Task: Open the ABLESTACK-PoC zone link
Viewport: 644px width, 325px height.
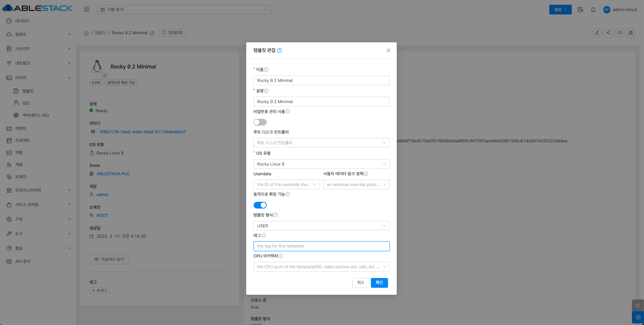Action: click(113, 174)
